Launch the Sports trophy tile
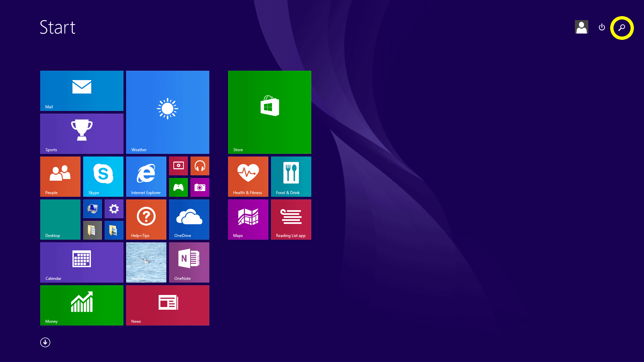The width and height of the screenshot is (644, 362). click(82, 134)
